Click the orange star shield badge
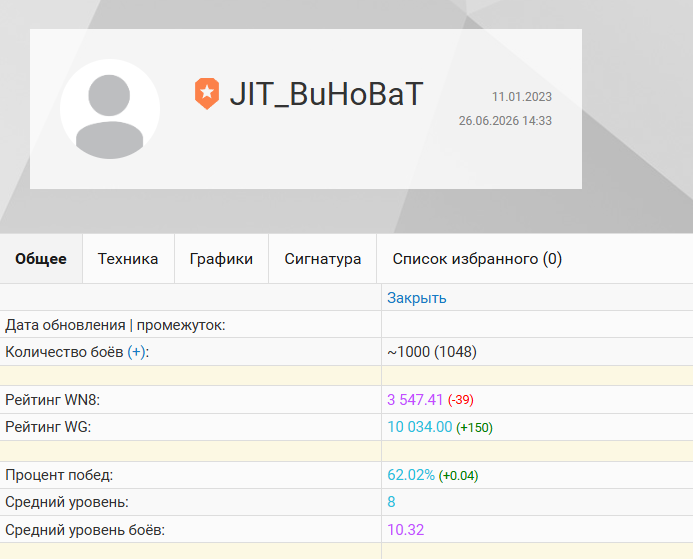This screenshot has width=693, height=559. click(x=207, y=93)
